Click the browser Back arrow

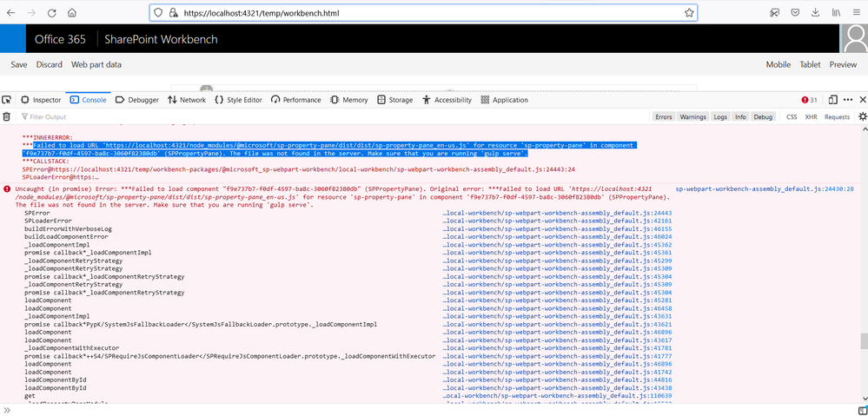click(11, 13)
